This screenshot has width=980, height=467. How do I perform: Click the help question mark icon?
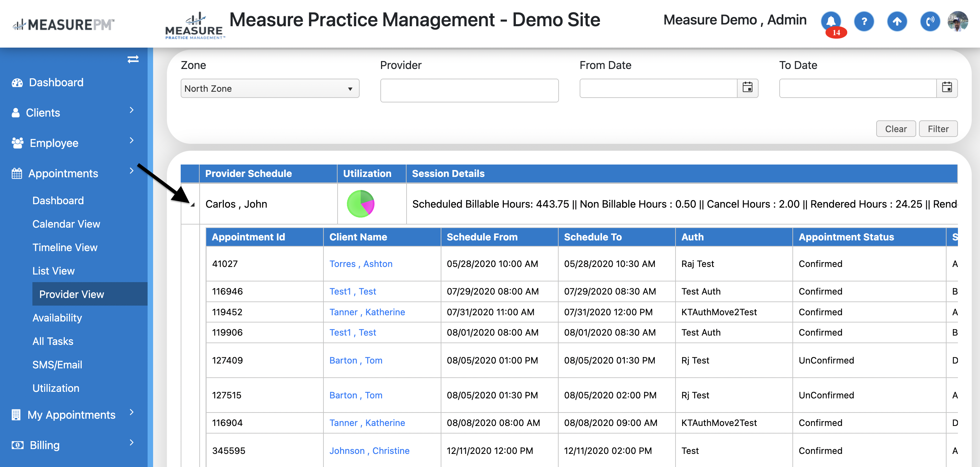(863, 21)
